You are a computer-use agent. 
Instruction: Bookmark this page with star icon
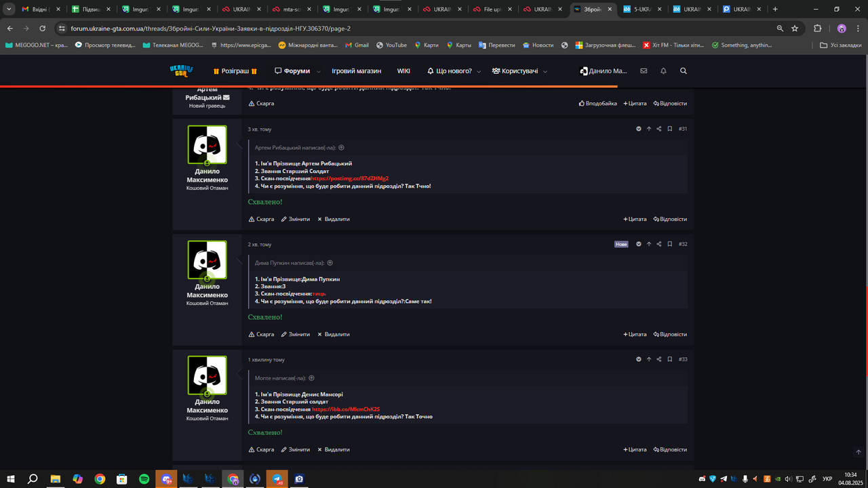795,28
